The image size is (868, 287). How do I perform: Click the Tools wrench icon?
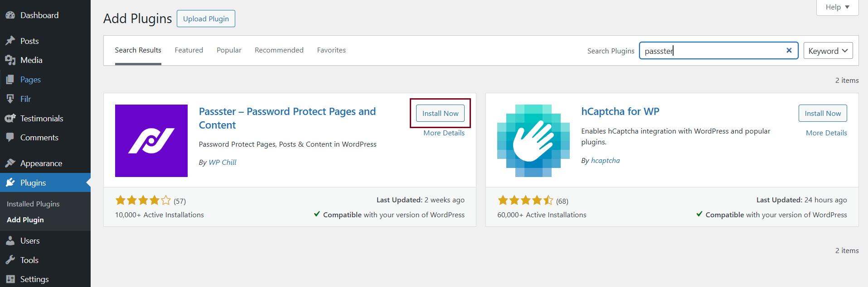(x=10, y=260)
